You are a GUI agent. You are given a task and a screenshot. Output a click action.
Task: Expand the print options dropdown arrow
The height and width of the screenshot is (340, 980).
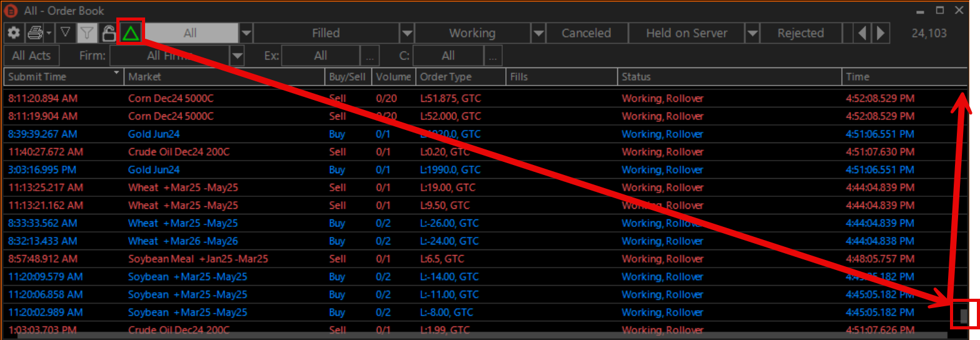49,33
